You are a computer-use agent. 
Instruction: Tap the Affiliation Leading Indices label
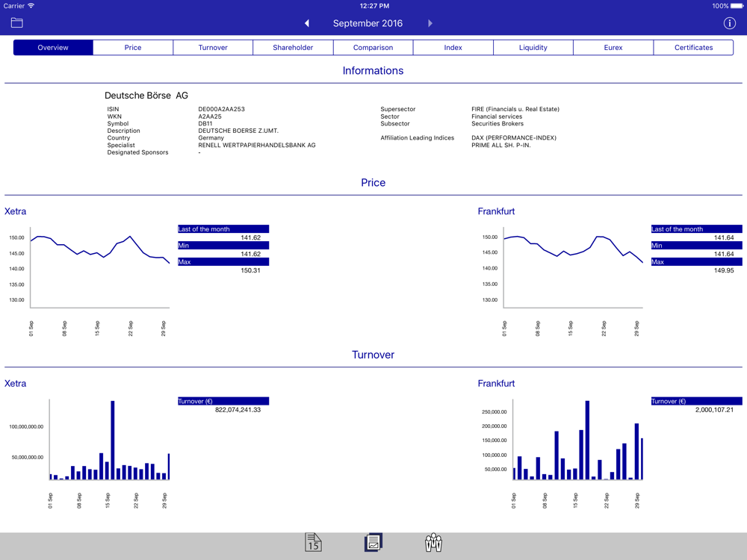(418, 137)
